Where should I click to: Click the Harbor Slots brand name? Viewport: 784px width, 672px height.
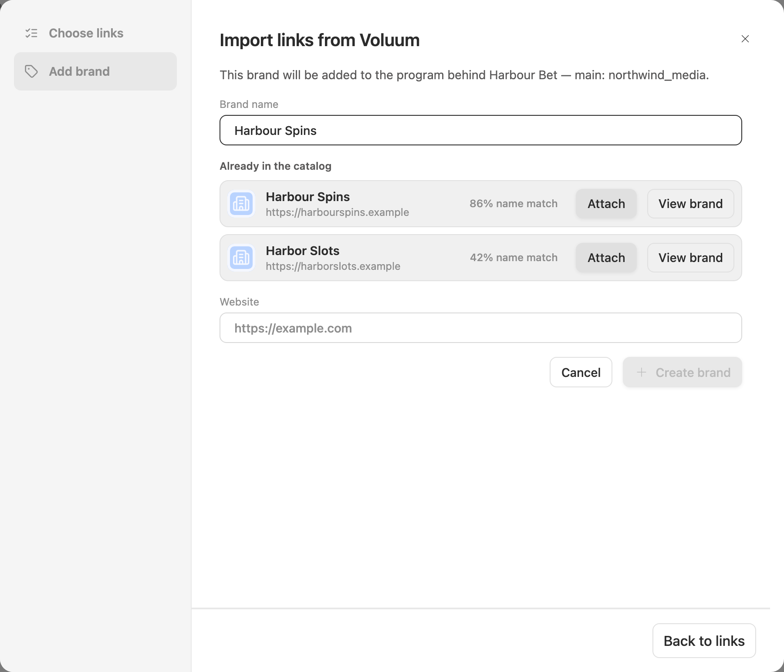(x=303, y=251)
